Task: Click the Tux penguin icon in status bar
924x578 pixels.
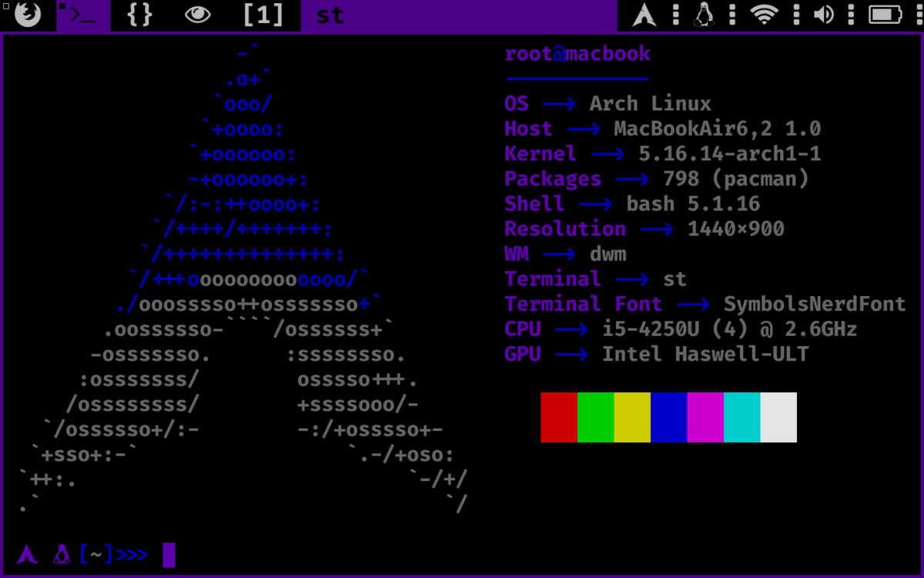Action: 703,15
